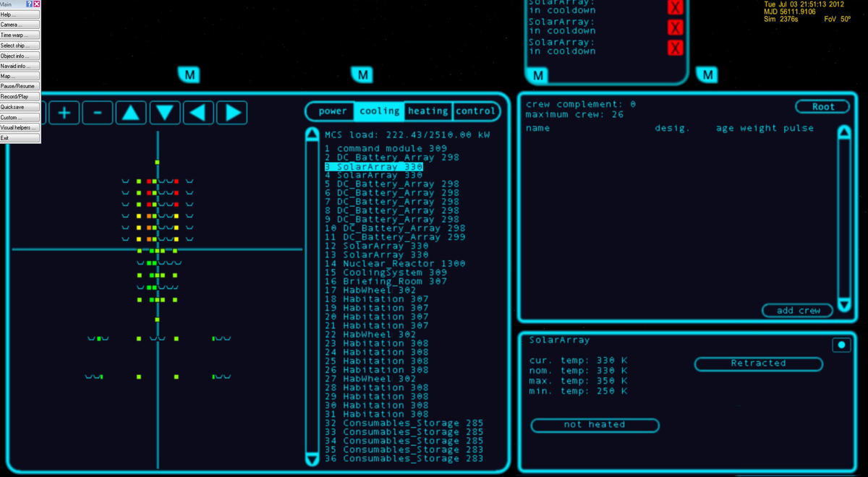This screenshot has height=477, width=868.
Task: Select '11 DC_Battery_Array 299' row
Action: coord(395,237)
